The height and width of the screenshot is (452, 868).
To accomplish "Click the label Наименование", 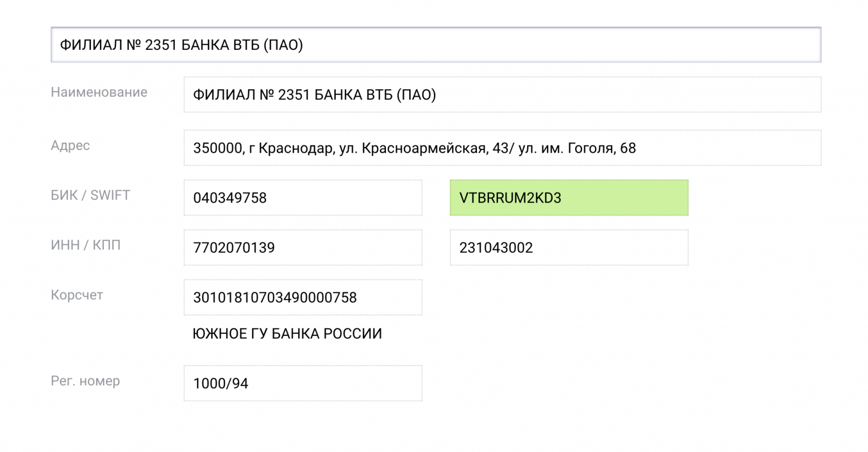I will 99,92.
